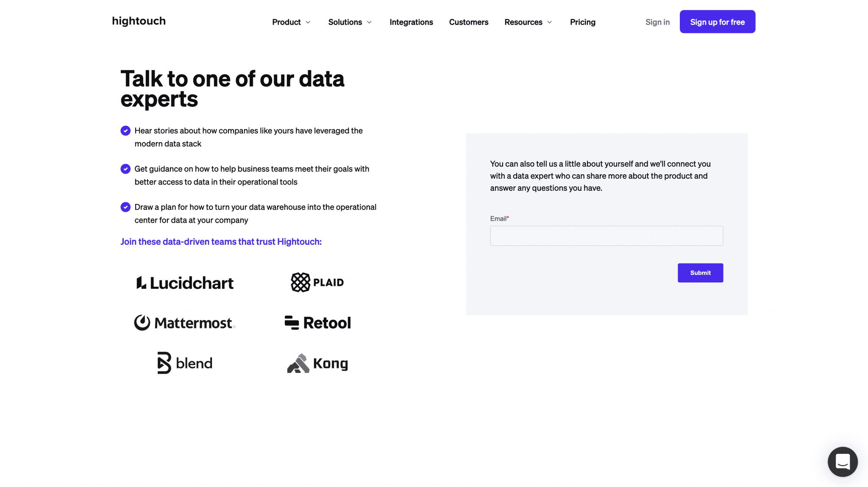This screenshot has width=868, height=487.
Task: Click the chat bubble support icon
Action: pos(843,462)
